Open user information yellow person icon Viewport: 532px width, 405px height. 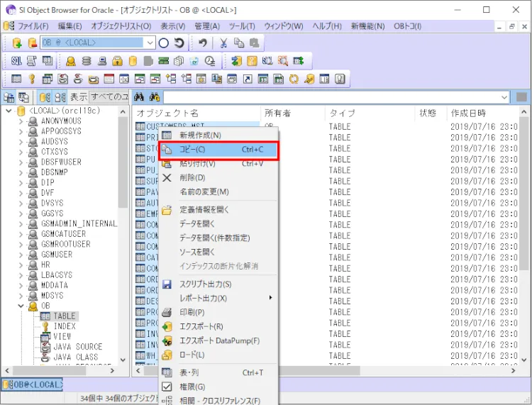click(x=70, y=61)
